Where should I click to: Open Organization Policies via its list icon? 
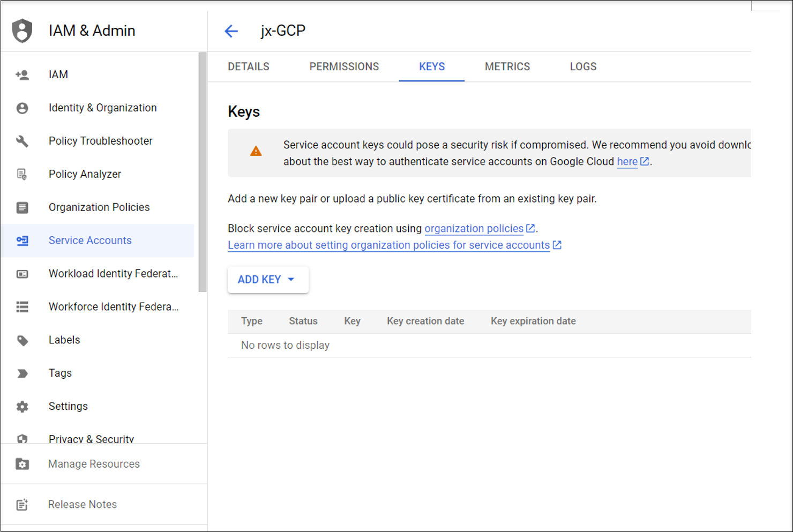click(22, 207)
